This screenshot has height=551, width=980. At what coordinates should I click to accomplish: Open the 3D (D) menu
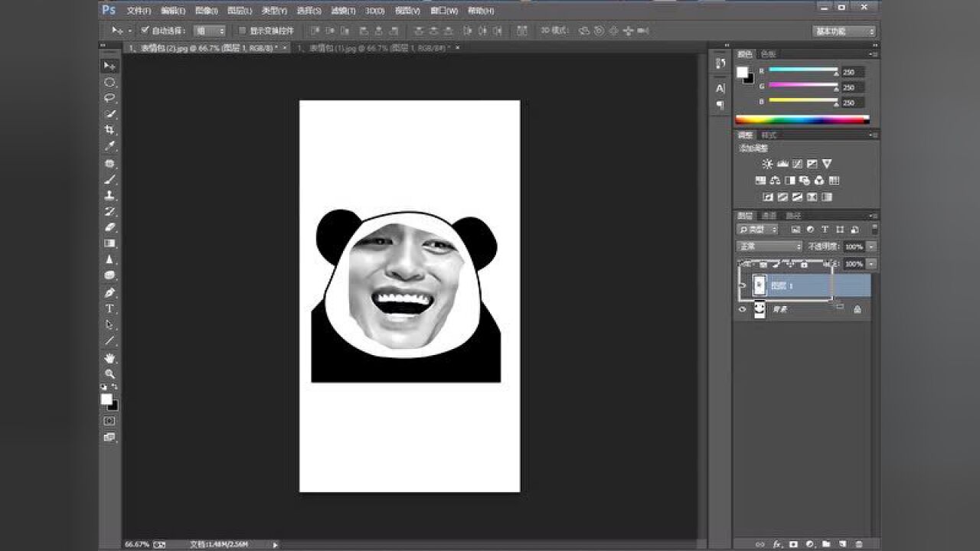(375, 11)
